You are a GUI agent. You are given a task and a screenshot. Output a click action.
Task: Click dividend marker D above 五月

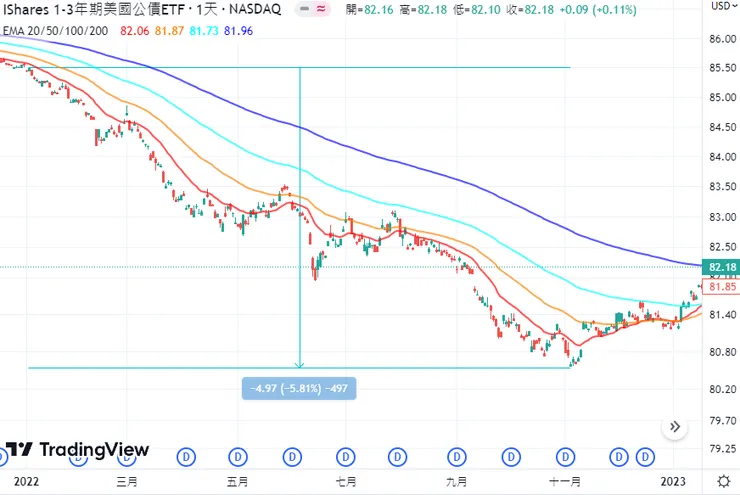(238, 457)
